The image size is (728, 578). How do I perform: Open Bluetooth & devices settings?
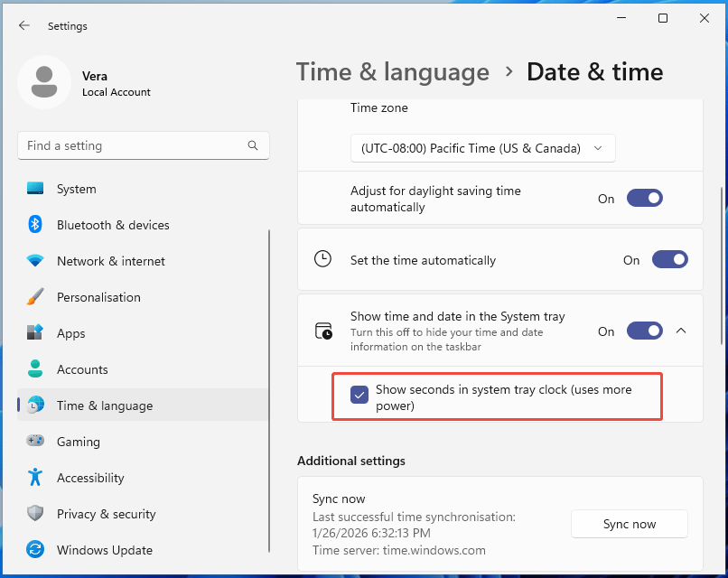(x=111, y=225)
